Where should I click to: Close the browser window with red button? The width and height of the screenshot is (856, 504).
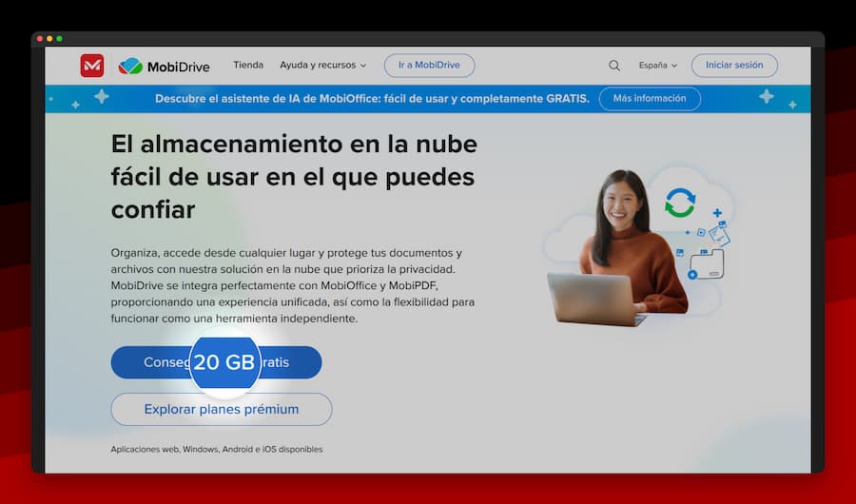pyautogui.click(x=40, y=39)
